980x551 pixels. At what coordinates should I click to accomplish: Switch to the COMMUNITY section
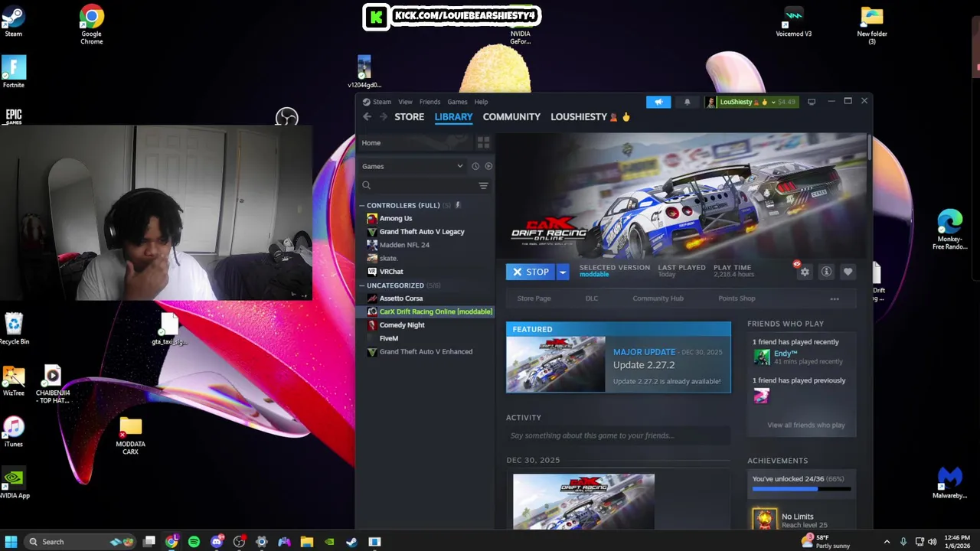[511, 117]
